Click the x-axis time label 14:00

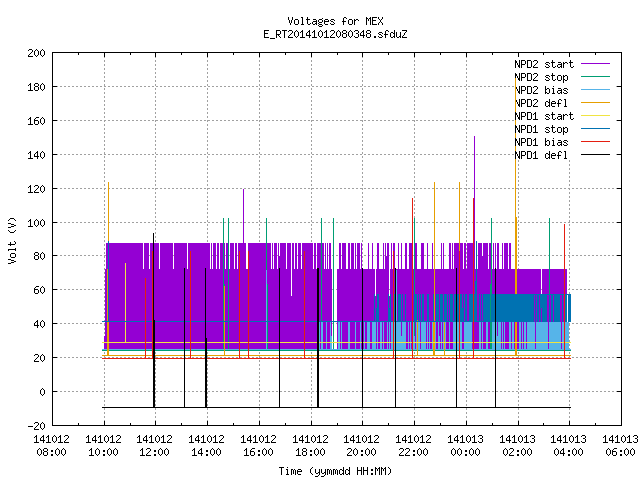206,452
